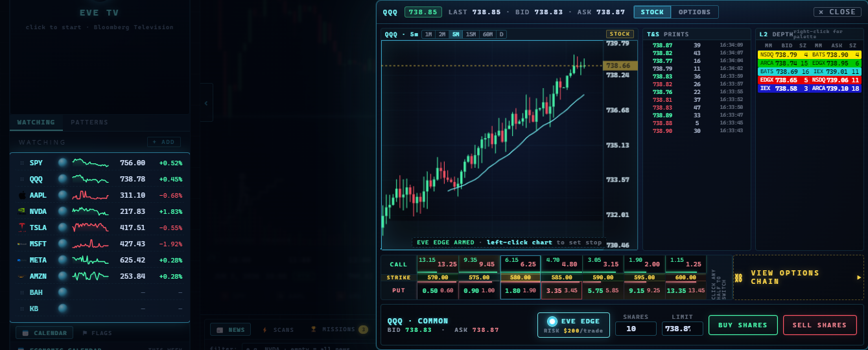
Task: Switch to STOCK mode in header
Action: [652, 12]
